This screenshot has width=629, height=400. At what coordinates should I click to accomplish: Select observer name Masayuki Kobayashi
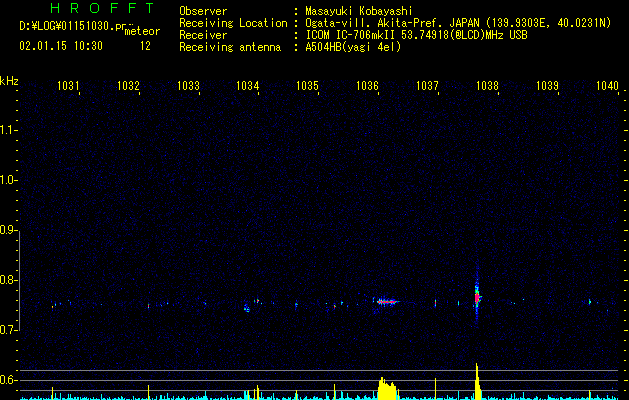(359, 11)
